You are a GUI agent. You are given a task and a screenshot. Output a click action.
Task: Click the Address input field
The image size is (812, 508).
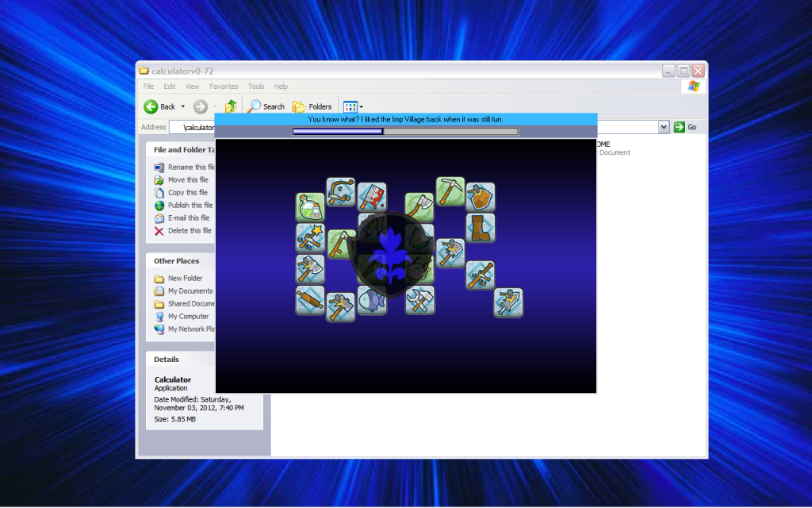click(x=192, y=127)
